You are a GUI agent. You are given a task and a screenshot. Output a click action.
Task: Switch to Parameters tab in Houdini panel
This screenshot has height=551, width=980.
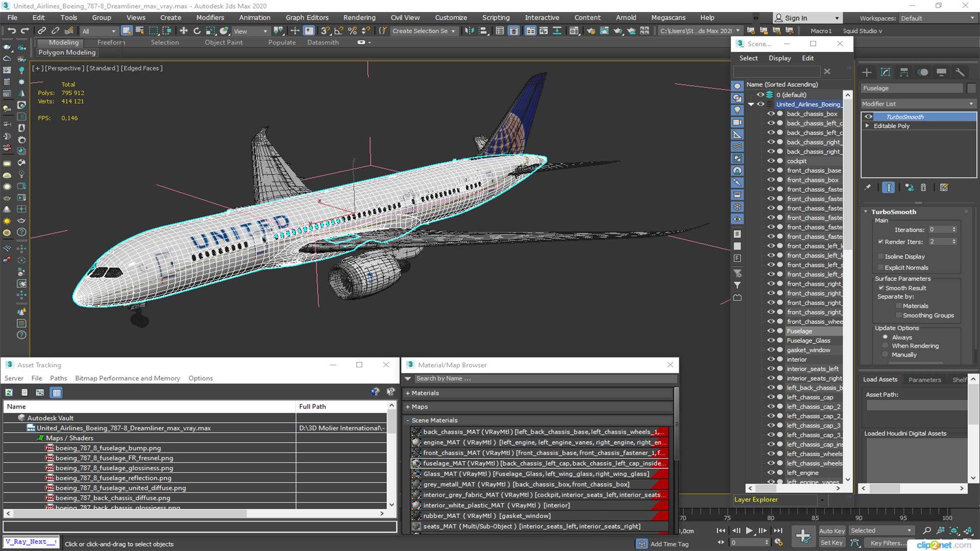pyautogui.click(x=924, y=380)
